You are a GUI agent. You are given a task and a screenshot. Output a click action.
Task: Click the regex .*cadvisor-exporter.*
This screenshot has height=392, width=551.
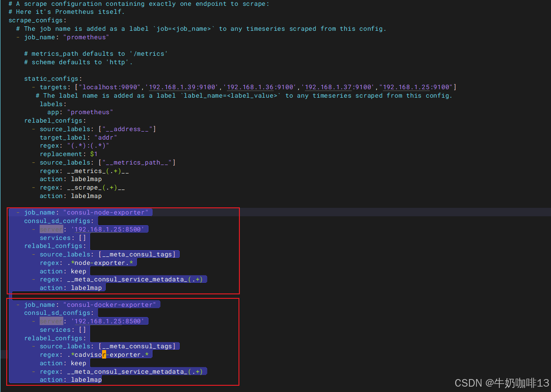click(x=107, y=355)
